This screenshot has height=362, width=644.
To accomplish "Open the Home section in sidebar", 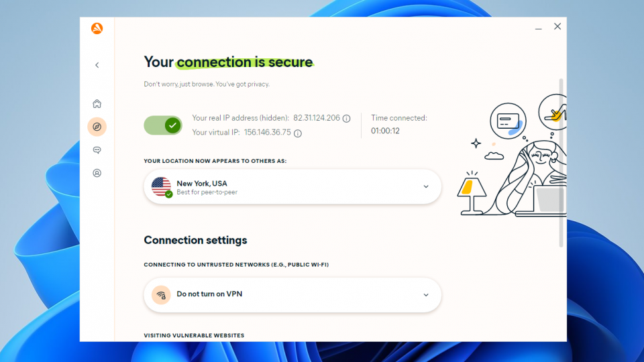I will [x=97, y=103].
